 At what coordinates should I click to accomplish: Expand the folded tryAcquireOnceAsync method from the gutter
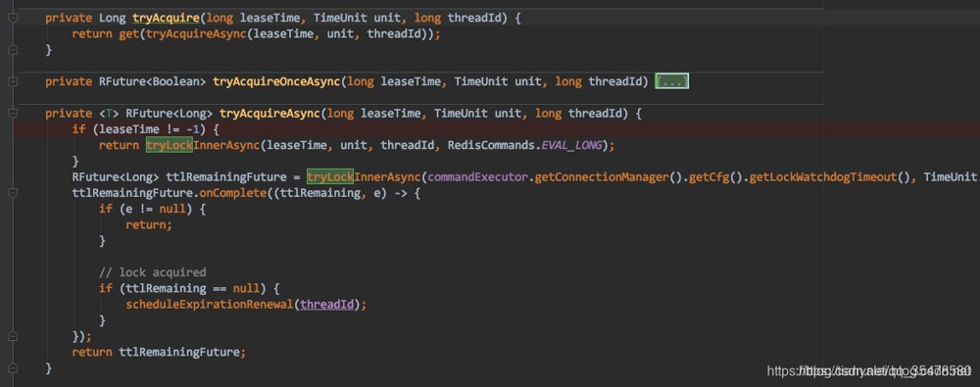click(13, 82)
